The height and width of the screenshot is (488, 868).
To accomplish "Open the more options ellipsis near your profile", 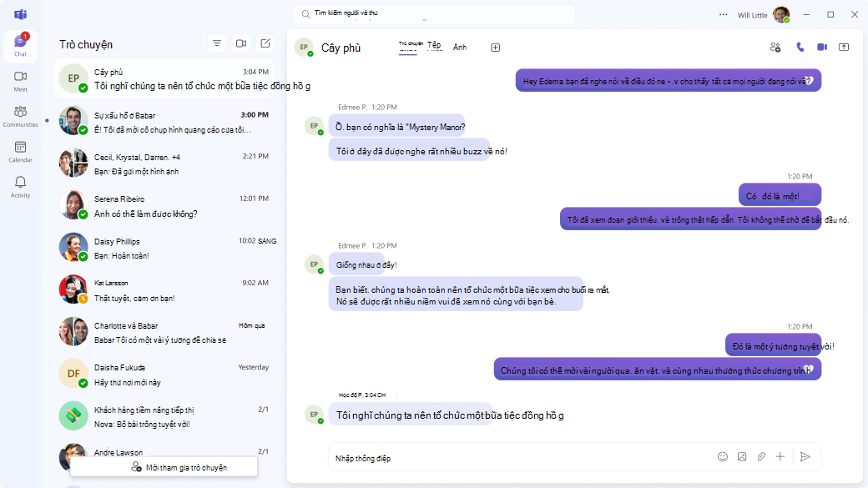I will point(723,13).
